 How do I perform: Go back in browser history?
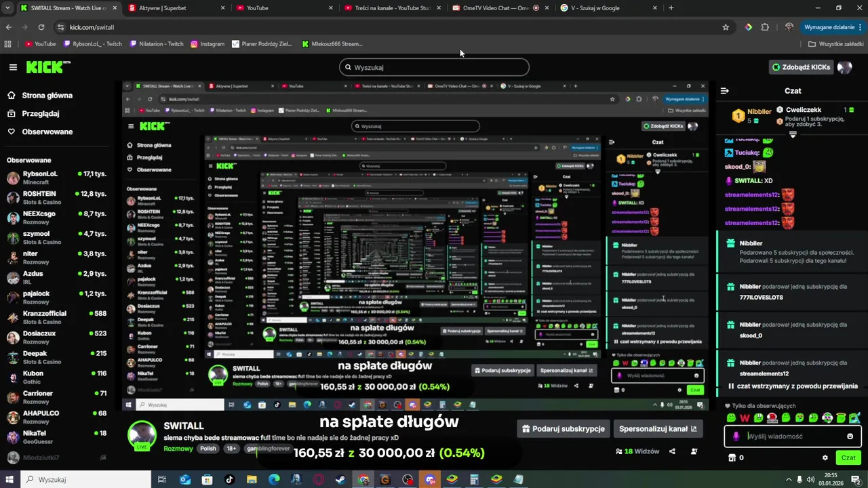(9, 27)
